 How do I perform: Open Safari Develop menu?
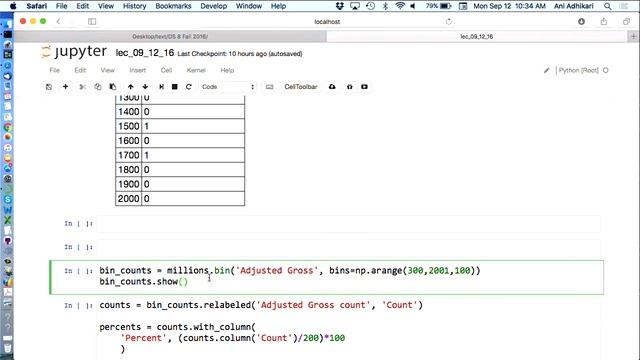pyautogui.click(x=213, y=6)
